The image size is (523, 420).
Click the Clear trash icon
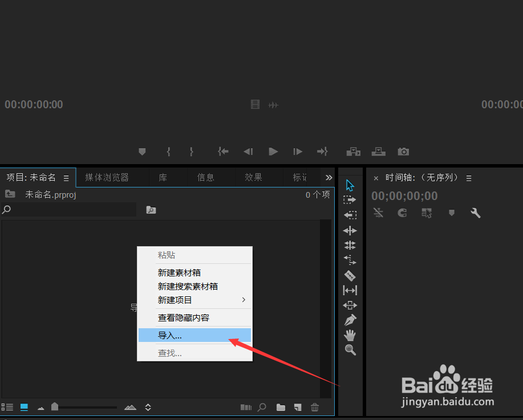315,407
